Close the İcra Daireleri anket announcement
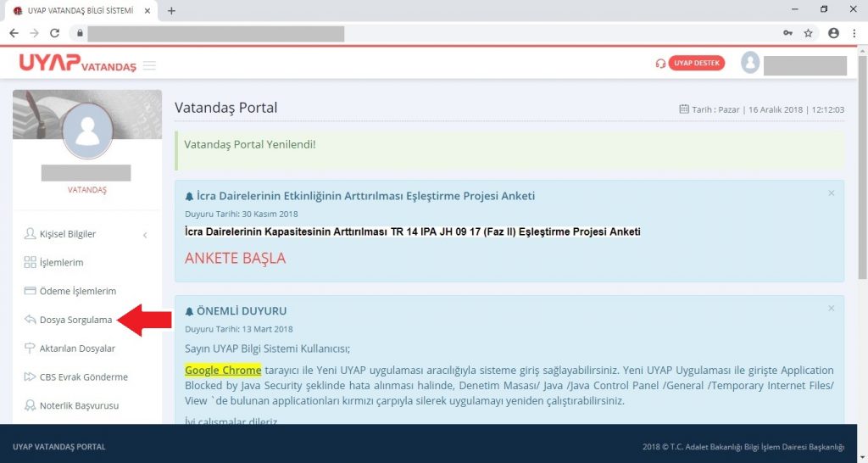868x463 pixels. coord(831,193)
